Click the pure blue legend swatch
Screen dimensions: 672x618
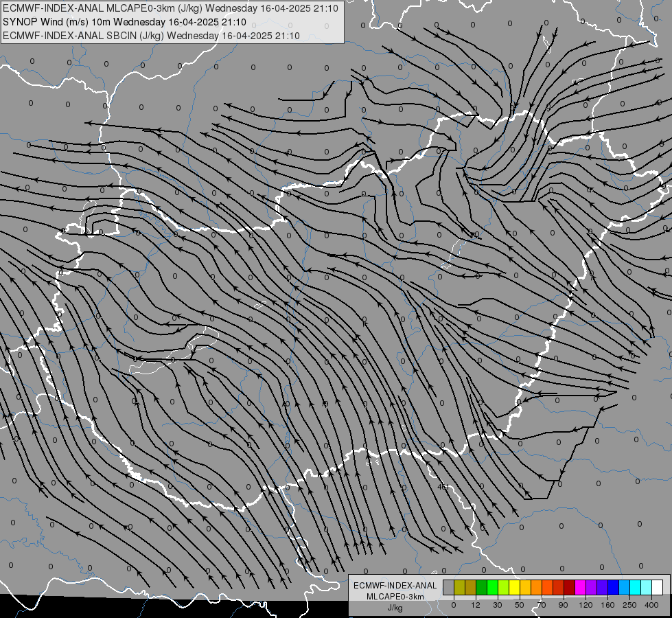tap(614, 587)
